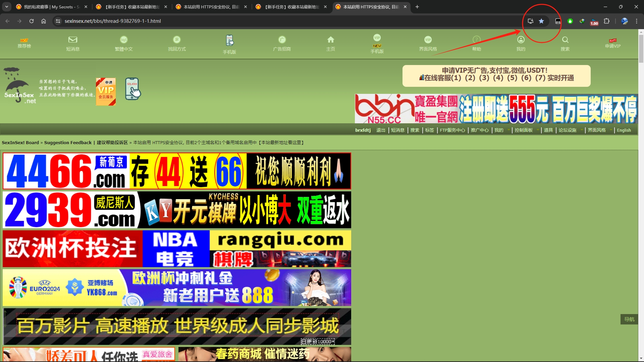Close the My Secrets tab

86,7
